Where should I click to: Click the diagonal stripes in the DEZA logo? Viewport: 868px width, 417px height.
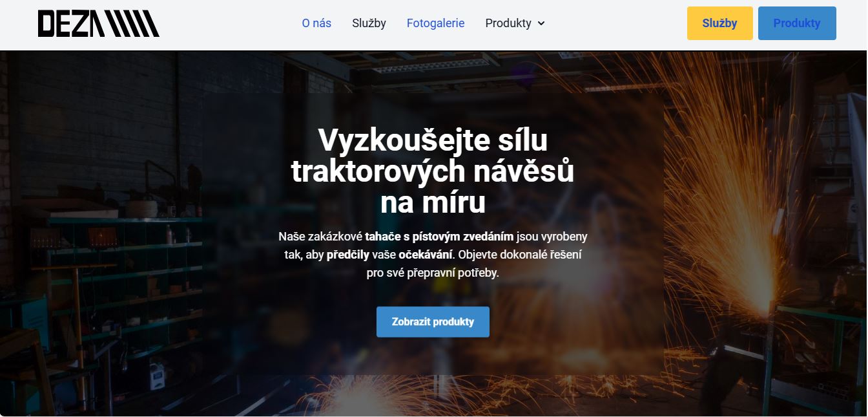[132, 23]
